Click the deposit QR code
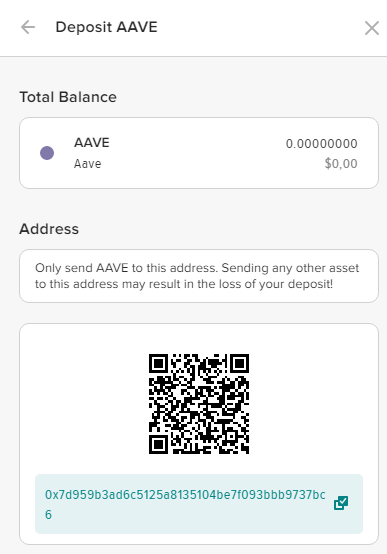Viewport: 387px width, 554px height. [199, 404]
